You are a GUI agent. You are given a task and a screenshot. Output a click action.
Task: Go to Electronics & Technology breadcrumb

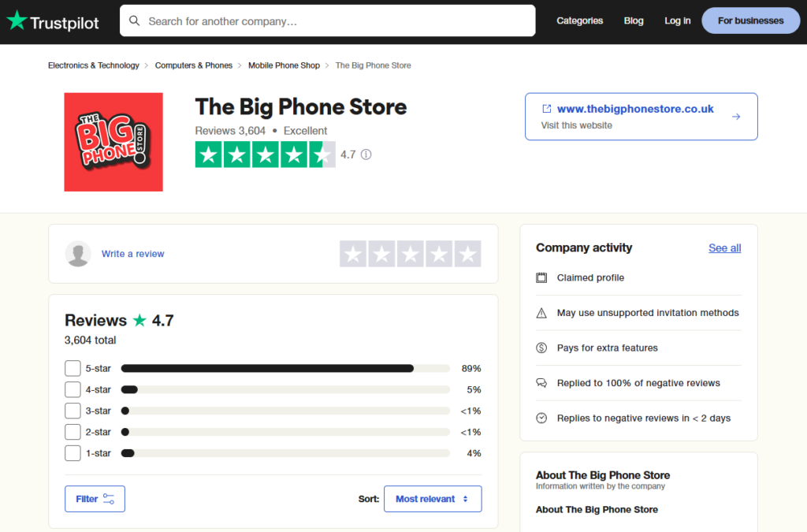point(94,65)
